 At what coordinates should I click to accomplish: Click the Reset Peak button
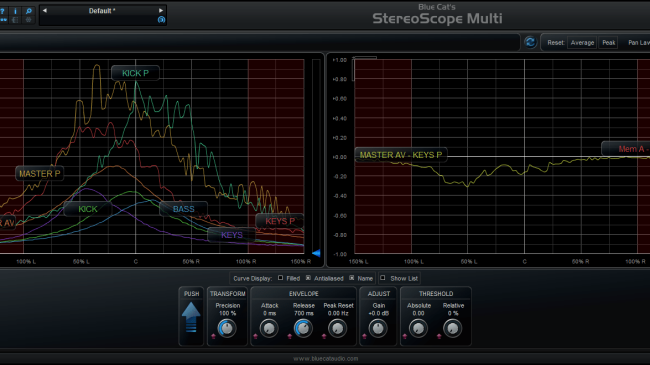[x=609, y=43]
